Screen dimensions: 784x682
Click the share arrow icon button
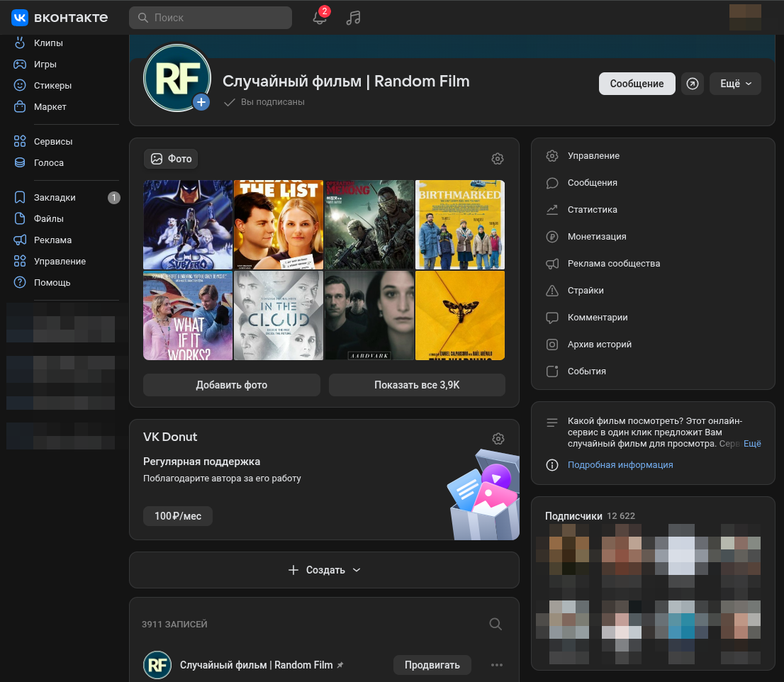[x=693, y=84]
